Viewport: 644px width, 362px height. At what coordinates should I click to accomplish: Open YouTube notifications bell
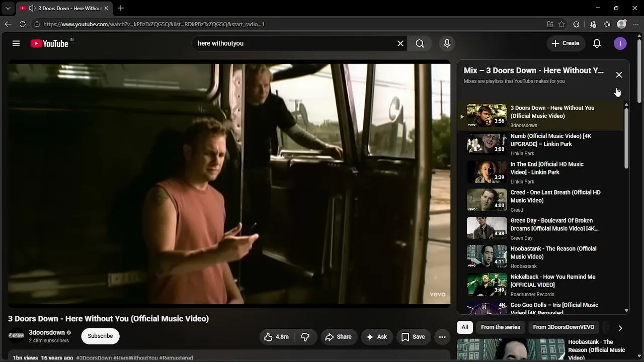click(x=597, y=43)
